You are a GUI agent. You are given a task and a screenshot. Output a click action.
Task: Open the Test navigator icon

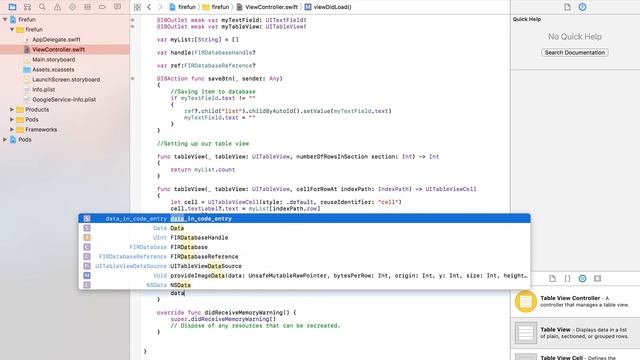tap(72, 7)
